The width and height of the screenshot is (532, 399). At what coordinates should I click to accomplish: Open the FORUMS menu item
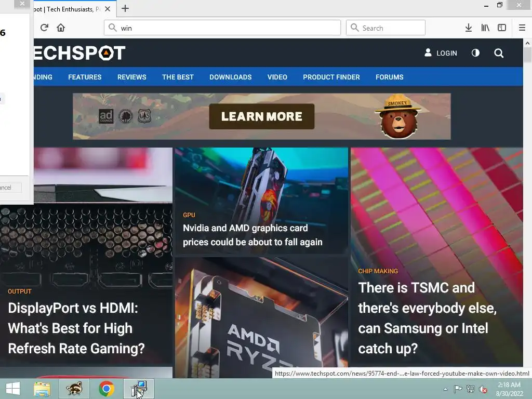pyautogui.click(x=390, y=77)
